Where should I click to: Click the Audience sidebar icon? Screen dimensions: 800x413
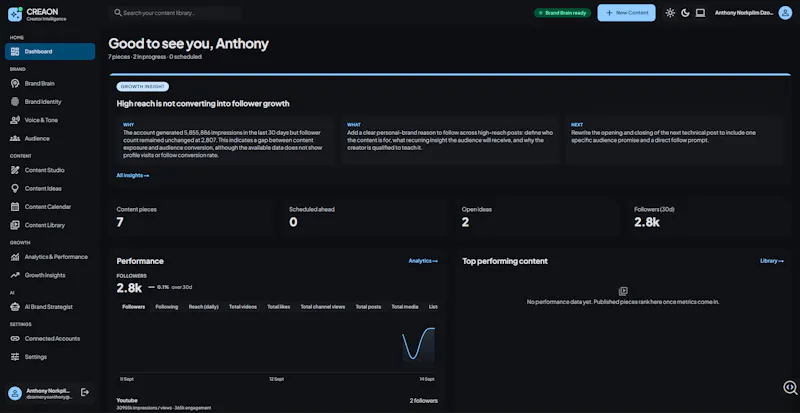[15, 138]
